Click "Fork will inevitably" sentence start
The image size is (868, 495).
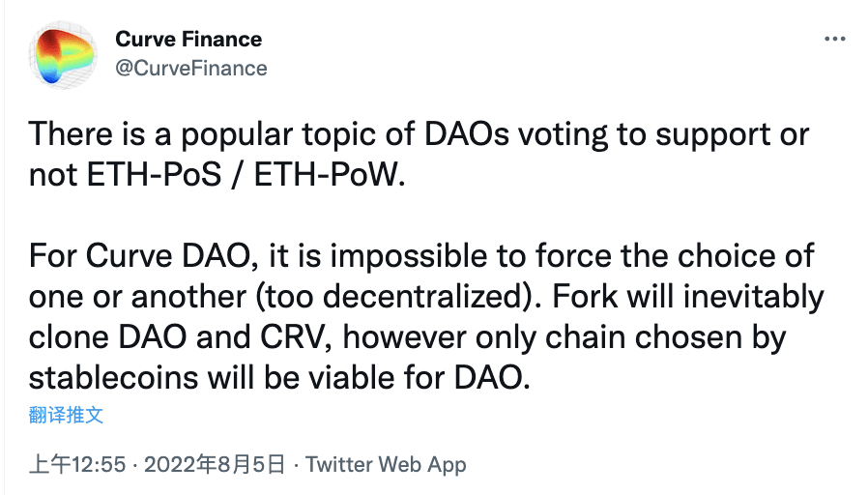point(688,298)
